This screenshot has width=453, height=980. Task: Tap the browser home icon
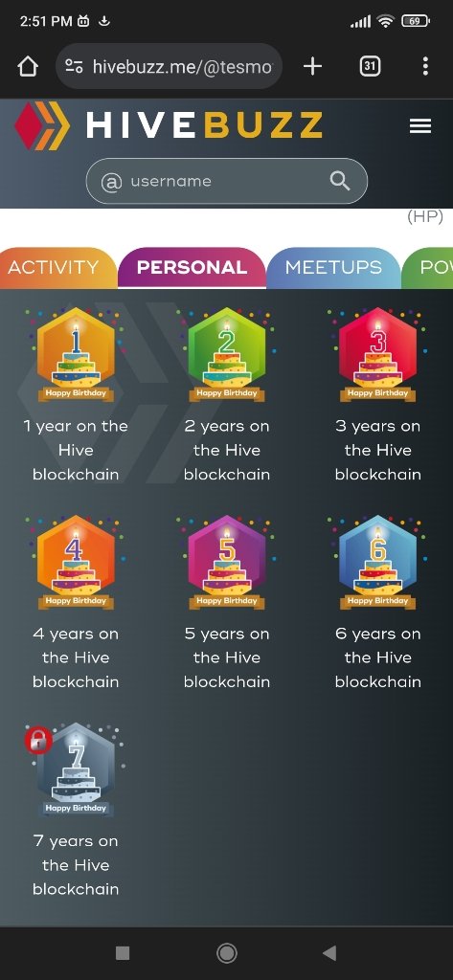coord(28,66)
